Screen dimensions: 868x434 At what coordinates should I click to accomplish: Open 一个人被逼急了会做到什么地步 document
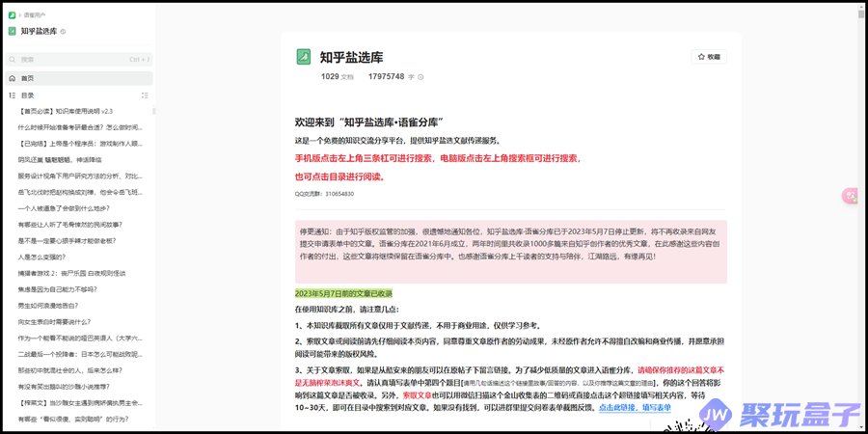point(64,208)
